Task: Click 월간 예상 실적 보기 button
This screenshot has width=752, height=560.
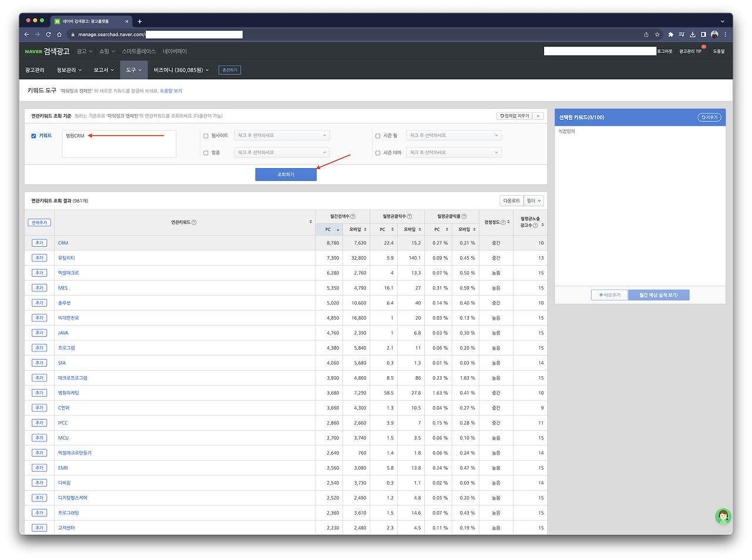Action: (x=659, y=295)
